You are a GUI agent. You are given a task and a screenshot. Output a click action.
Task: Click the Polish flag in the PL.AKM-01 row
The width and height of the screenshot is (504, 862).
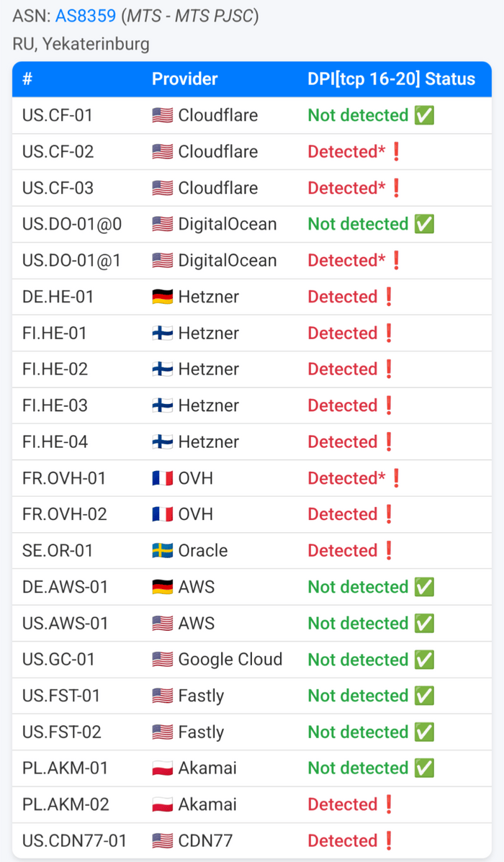click(x=162, y=768)
